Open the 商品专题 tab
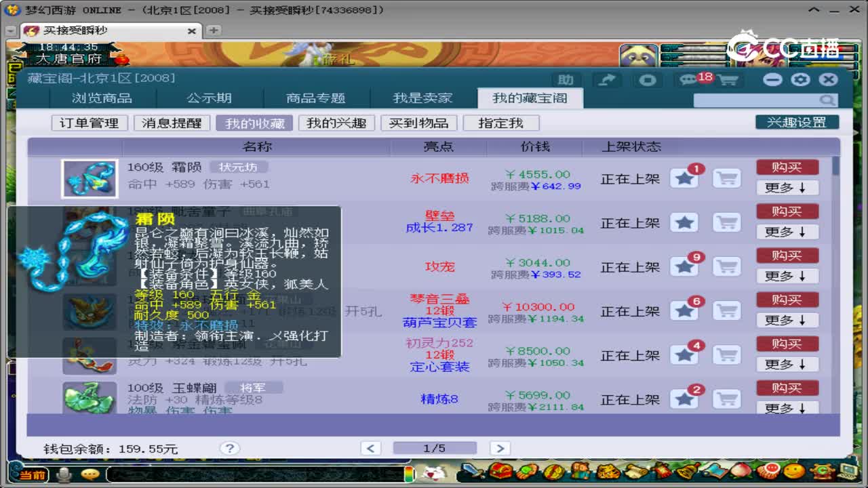 coord(315,98)
